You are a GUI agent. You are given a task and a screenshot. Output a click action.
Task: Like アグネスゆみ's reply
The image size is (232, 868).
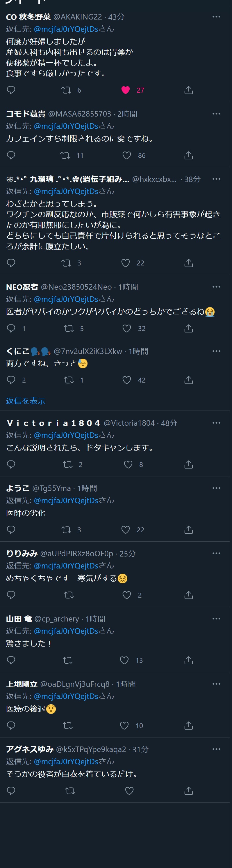[129, 790]
